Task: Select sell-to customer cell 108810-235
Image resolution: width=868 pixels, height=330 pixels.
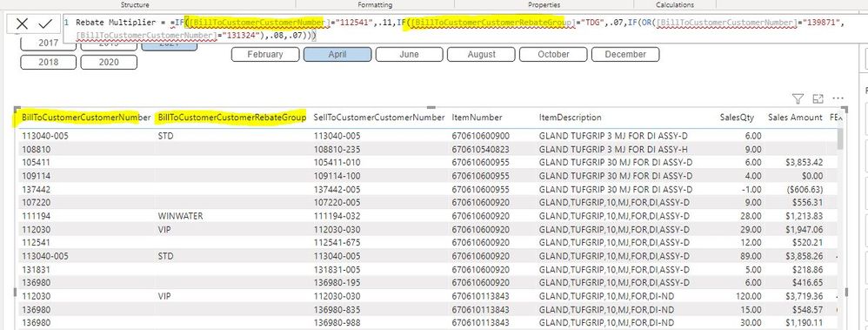Action: point(337,149)
